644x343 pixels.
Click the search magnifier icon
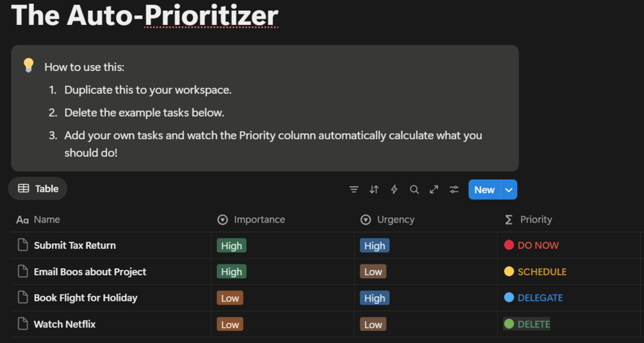(414, 189)
